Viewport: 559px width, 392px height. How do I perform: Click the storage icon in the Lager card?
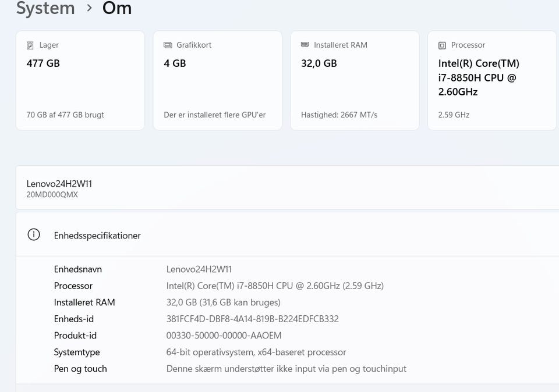[30, 45]
